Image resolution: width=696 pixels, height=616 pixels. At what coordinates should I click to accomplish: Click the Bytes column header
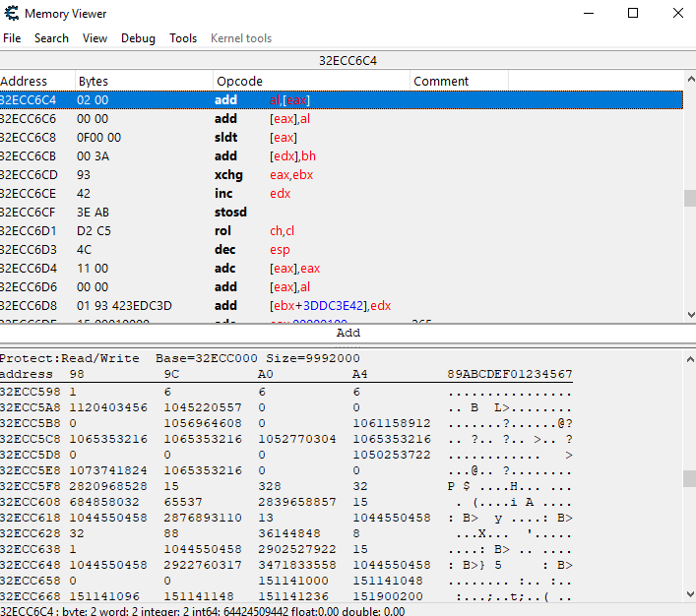click(x=145, y=82)
